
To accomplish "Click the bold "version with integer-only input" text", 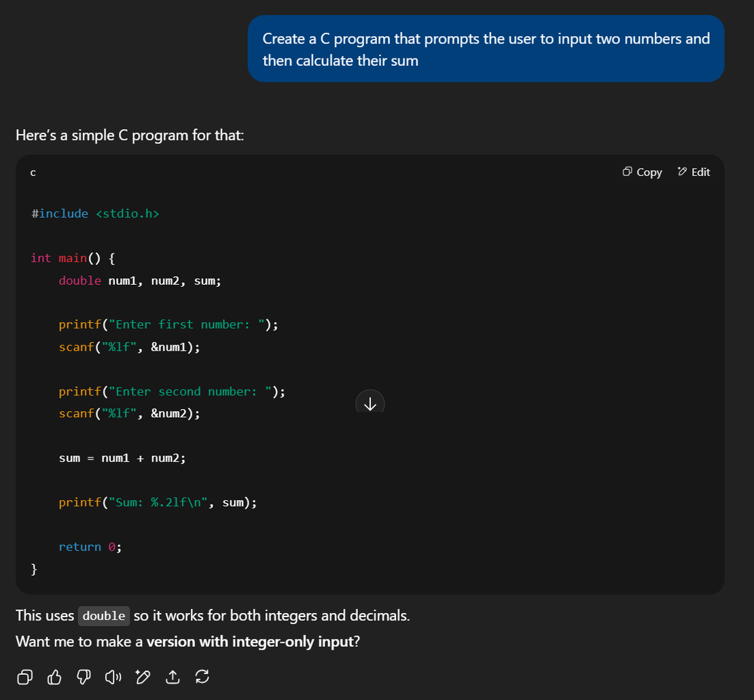I will point(249,641).
